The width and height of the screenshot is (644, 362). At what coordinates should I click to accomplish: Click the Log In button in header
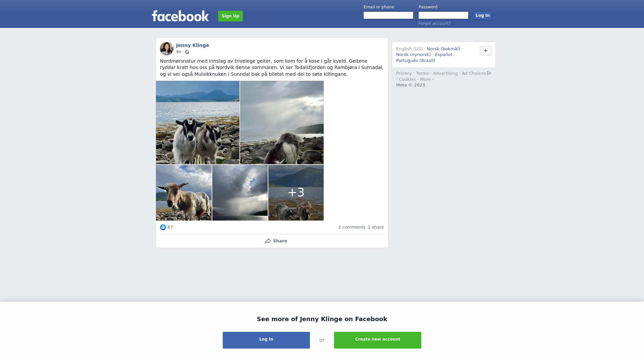483,15
